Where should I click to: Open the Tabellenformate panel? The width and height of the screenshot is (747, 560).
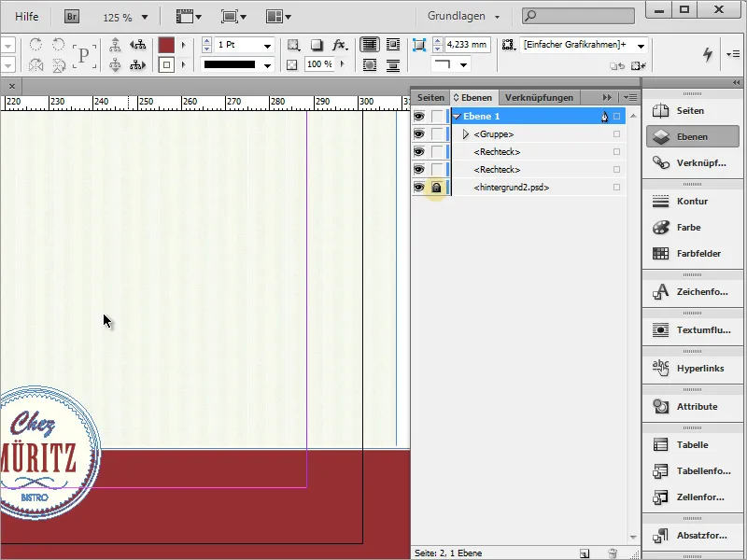(x=692, y=471)
